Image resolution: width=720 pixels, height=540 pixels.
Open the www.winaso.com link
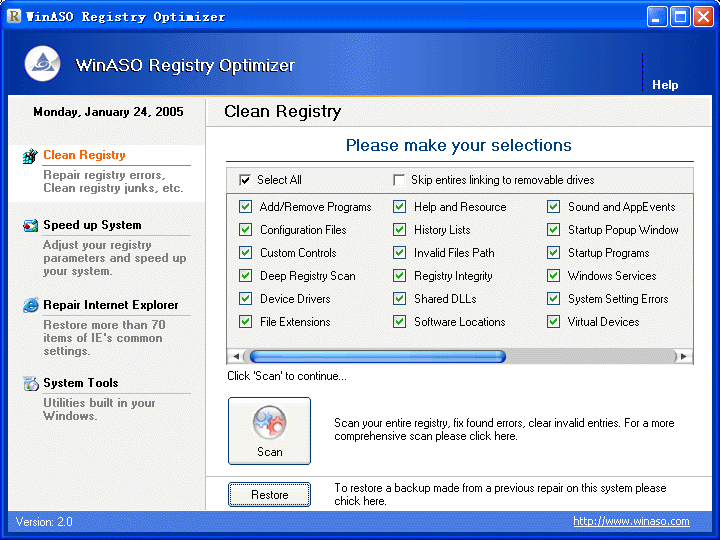coord(631,521)
